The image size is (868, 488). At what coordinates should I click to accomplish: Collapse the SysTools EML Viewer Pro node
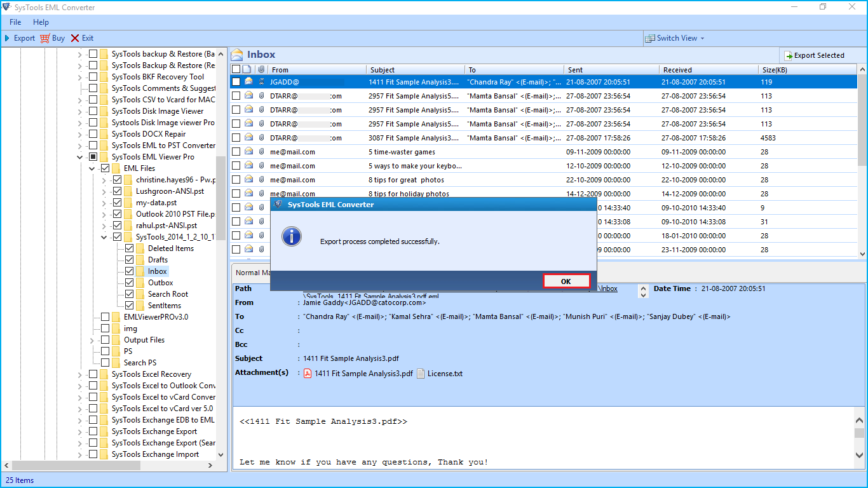[x=80, y=157]
